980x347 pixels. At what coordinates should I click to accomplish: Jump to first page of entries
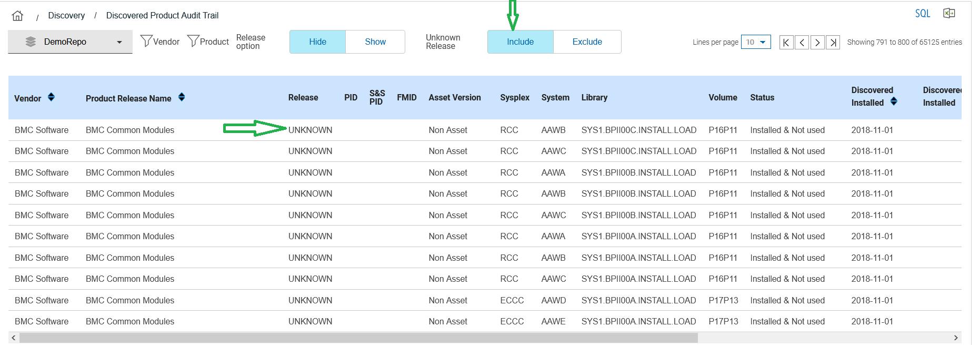coord(786,43)
